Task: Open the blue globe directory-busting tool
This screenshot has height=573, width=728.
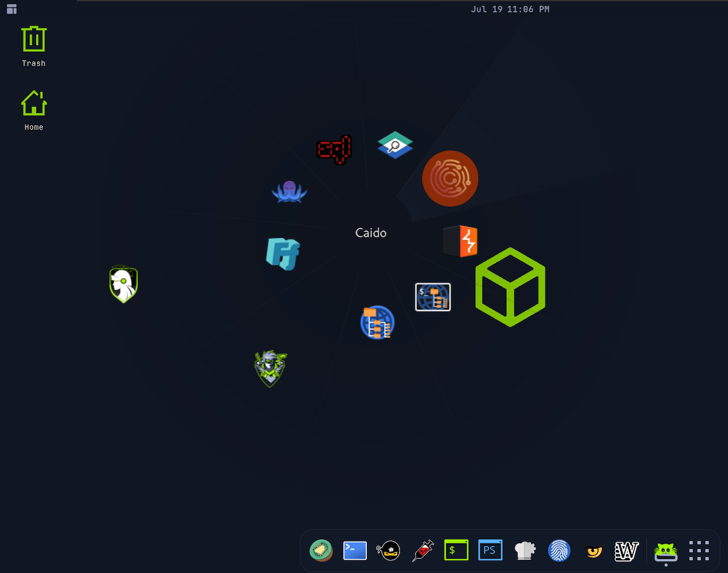Action: 377,322
